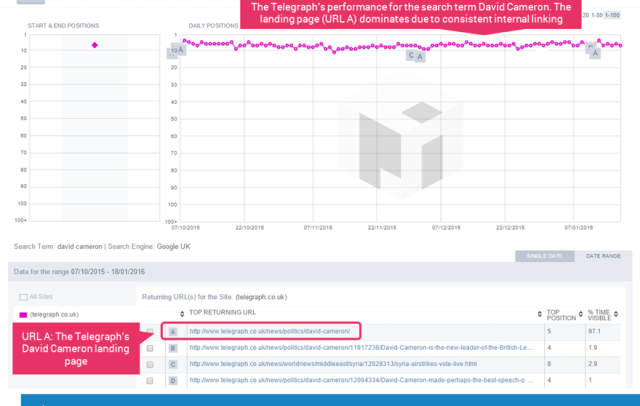Open David-Cameron-made-perhaps-the-best-speech URL link
640x406 pixels.
pyautogui.click(x=361, y=380)
